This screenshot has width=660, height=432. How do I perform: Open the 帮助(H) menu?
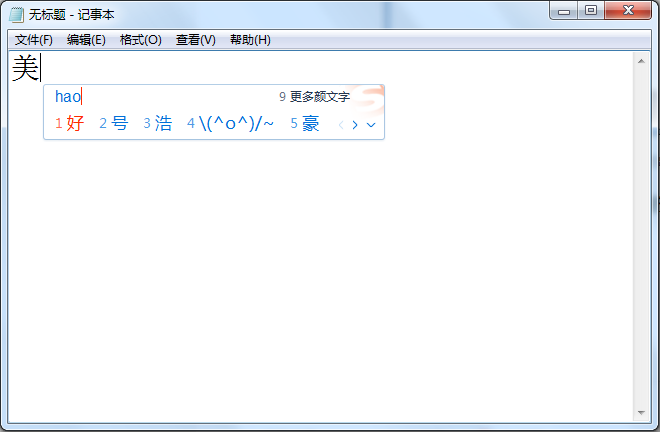tap(250, 40)
